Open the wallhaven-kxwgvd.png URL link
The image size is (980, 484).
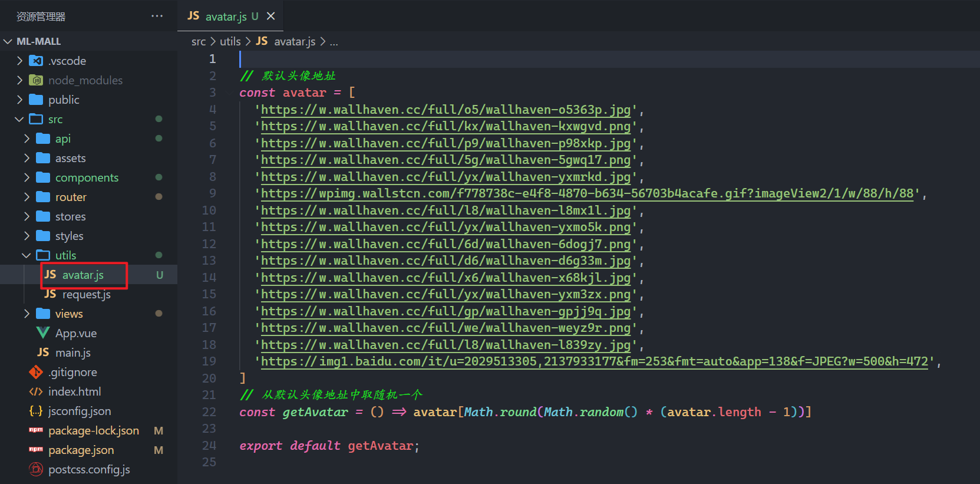point(446,126)
